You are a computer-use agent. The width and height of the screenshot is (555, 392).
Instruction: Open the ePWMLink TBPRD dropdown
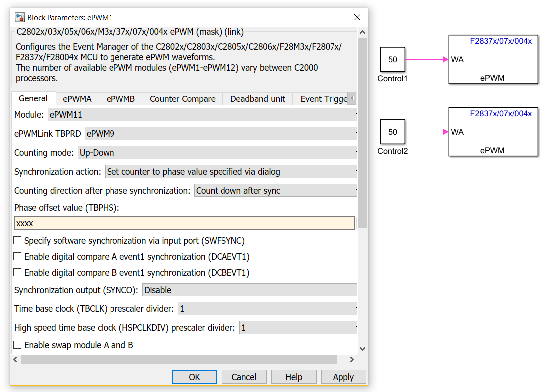click(x=221, y=134)
